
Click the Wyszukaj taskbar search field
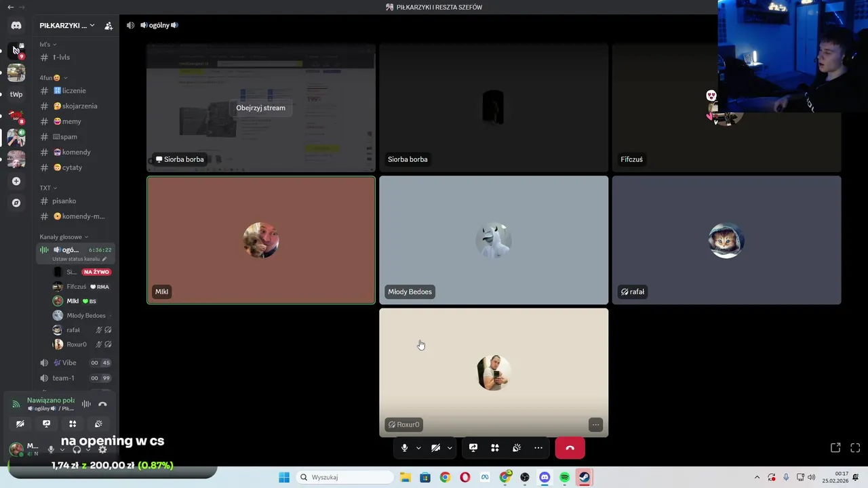[x=345, y=477]
